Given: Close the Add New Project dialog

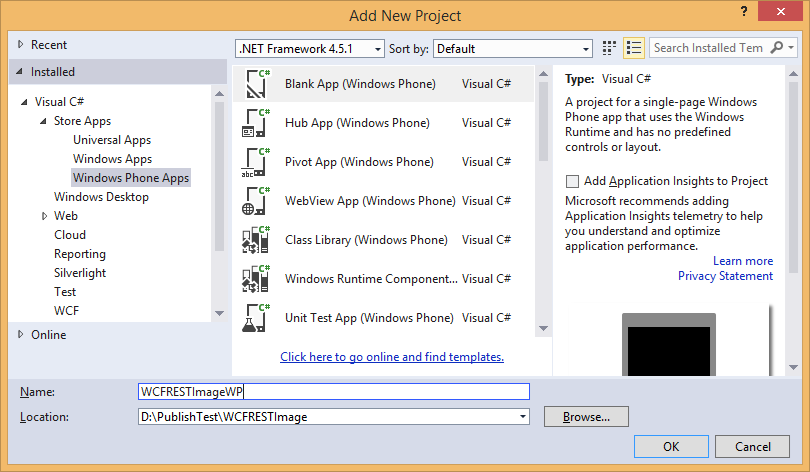Looking at the screenshot, I should coord(781,11).
